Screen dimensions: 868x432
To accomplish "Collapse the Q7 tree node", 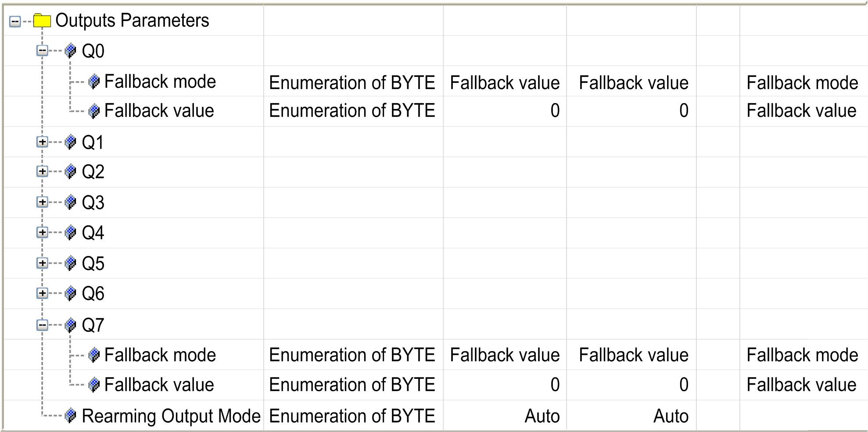I will click(x=42, y=325).
